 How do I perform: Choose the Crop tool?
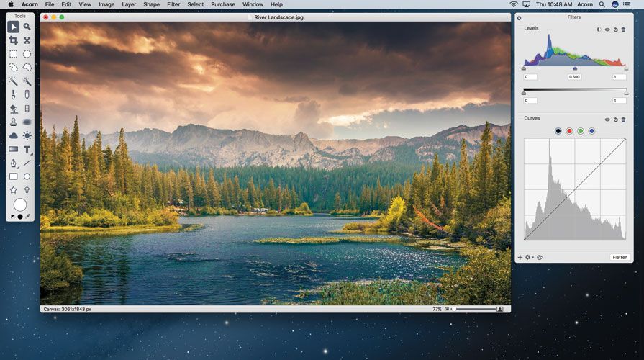13,40
